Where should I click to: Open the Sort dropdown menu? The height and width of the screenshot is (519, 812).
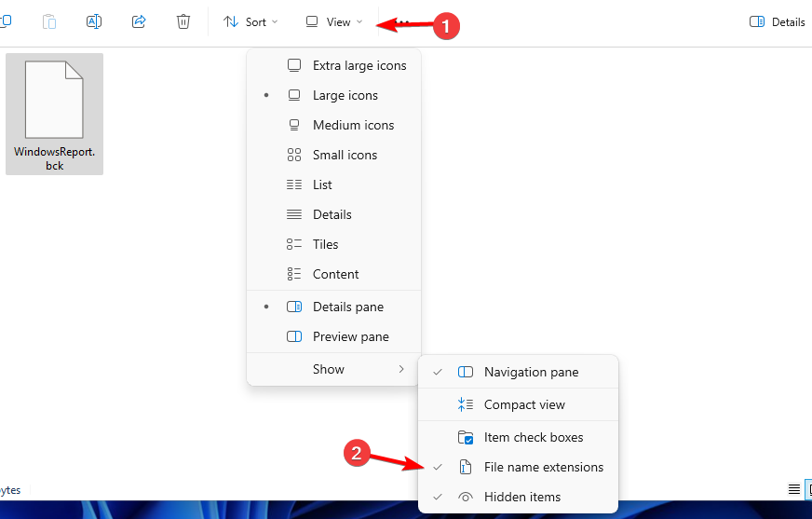click(250, 21)
